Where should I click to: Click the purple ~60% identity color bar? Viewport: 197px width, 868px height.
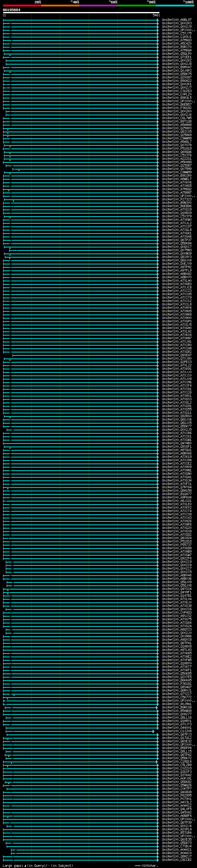99,6
